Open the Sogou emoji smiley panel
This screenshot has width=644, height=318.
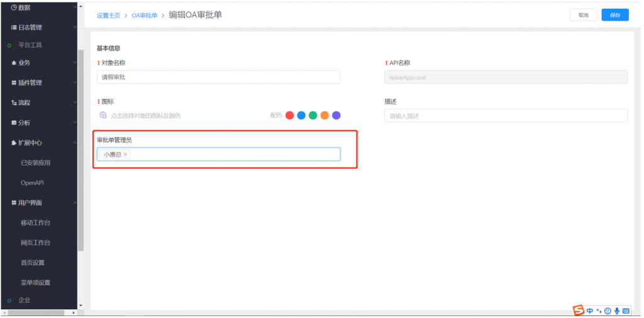608,311
